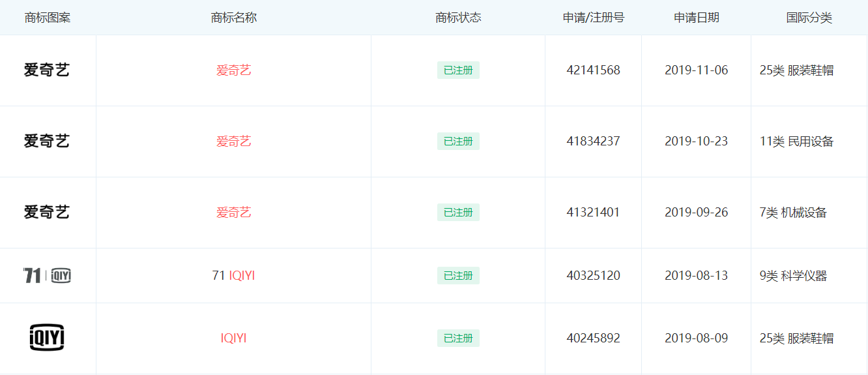868x375 pixels.
Task: Click 25类 服装鞋帽 in row 42141568
Action: [x=797, y=70]
